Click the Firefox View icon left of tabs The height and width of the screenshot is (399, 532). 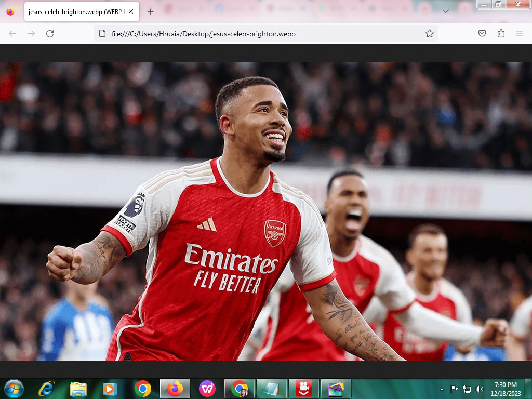[10, 11]
